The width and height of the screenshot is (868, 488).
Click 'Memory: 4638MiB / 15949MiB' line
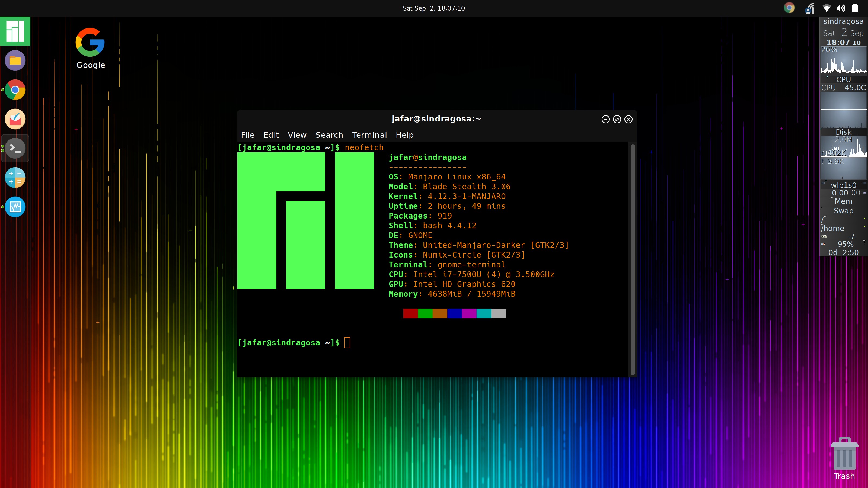tap(452, 294)
